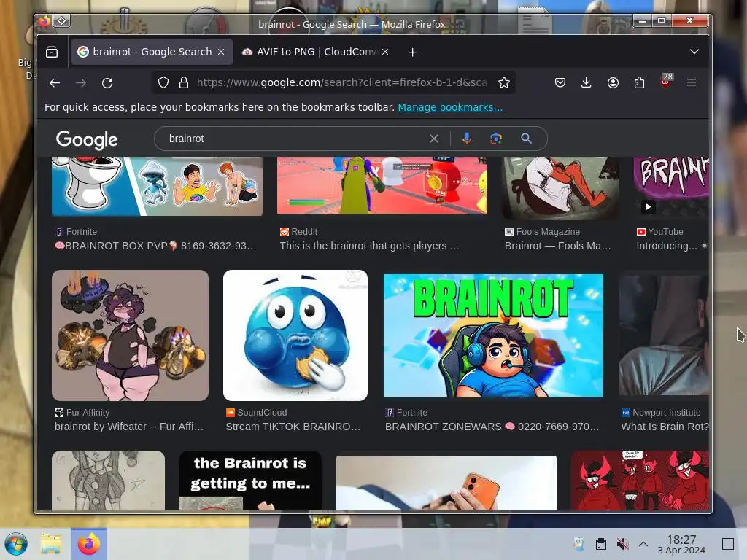The height and width of the screenshot is (560, 747).
Task: Open the clock showing 18:27
Action: click(x=681, y=544)
